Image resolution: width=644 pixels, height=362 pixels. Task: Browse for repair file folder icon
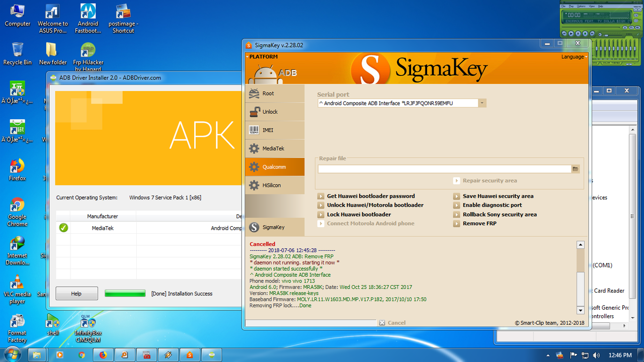575,169
